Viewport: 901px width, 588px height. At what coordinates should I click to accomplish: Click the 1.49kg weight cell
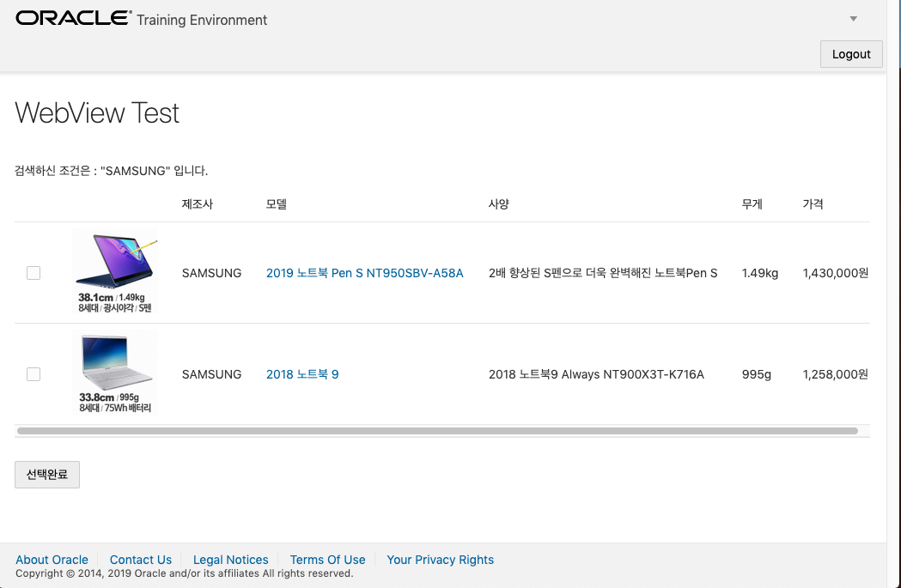point(759,273)
